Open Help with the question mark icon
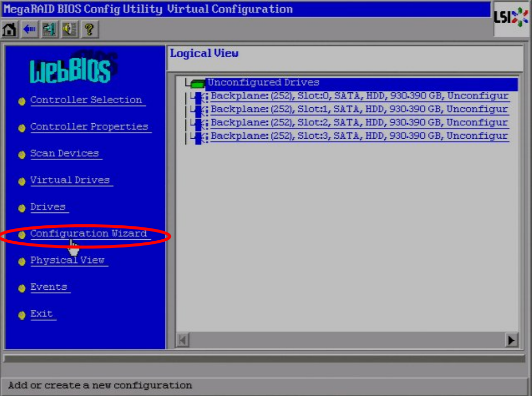Image resolution: width=532 pixels, height=396 pixels. click(89, 29)
